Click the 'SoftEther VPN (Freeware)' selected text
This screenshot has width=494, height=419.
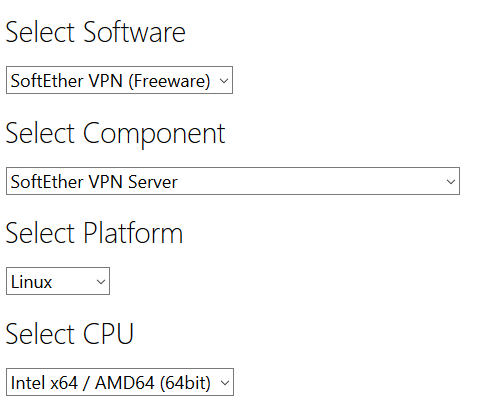point(110,81)
